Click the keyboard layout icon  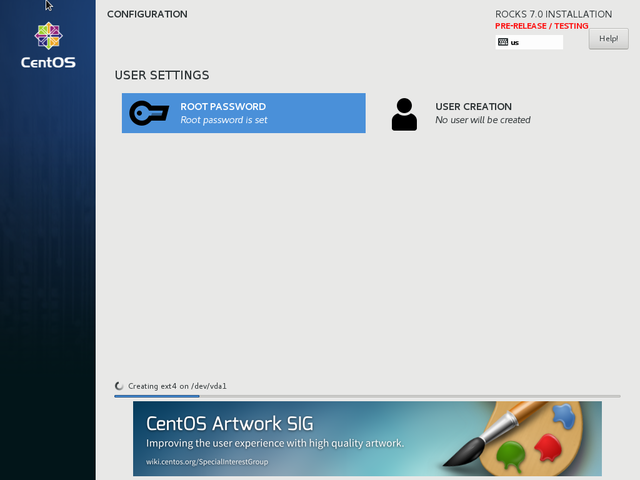[x=502, y=42]
